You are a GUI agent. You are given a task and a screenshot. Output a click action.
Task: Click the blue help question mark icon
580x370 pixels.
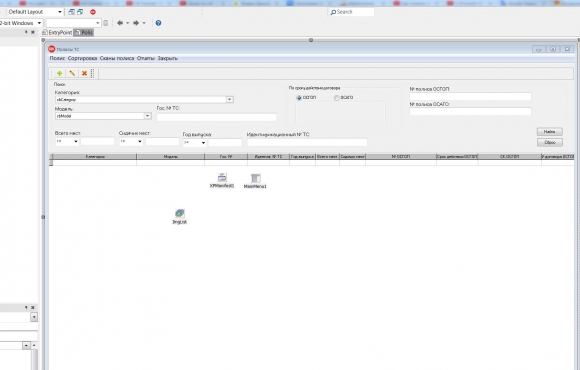click(x=158, y=23)
